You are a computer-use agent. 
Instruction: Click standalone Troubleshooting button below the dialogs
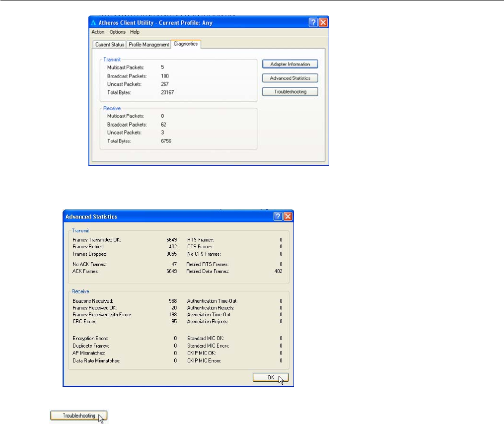[x=79, y=416]
